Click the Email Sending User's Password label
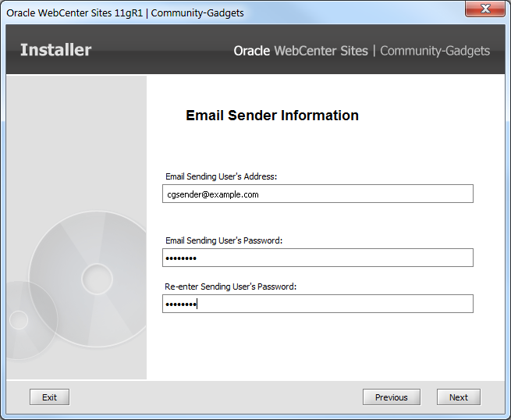This screenshot has width=511, height=420. coord(224,240)
